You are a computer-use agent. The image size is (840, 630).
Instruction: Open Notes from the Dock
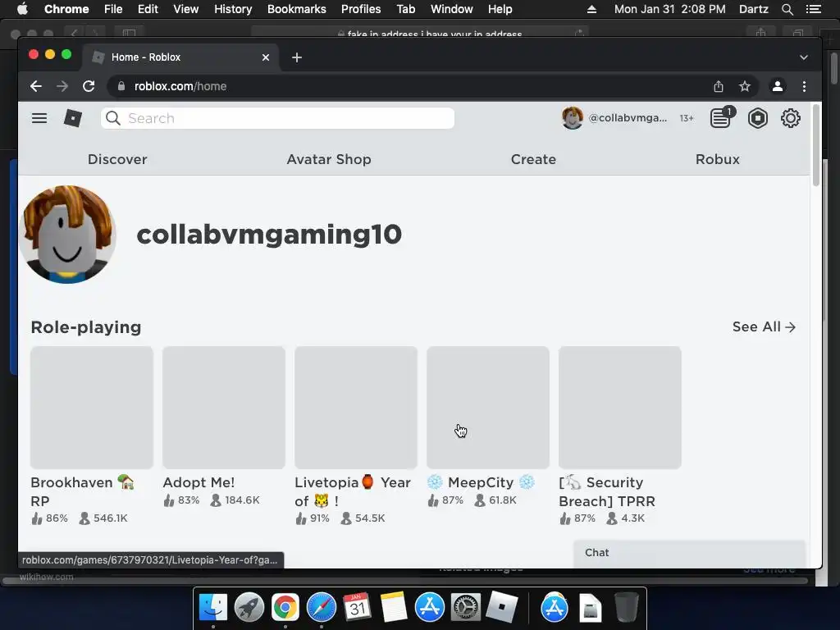pos(393,608)
